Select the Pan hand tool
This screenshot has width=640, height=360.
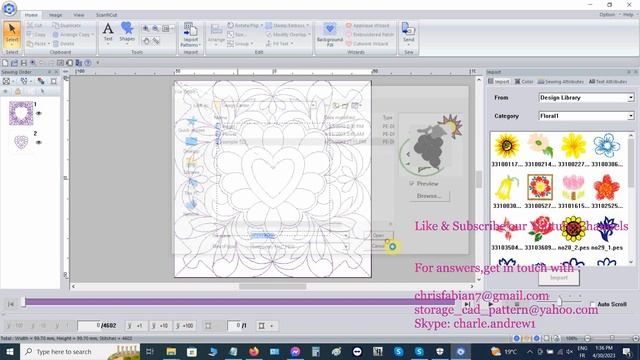click(146, 41)
